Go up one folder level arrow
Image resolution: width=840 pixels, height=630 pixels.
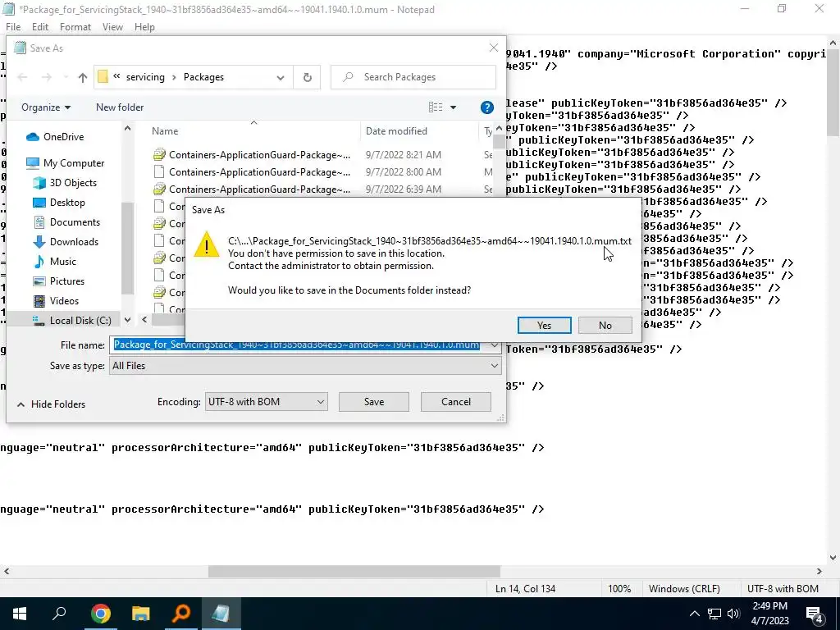pos(83,78)
